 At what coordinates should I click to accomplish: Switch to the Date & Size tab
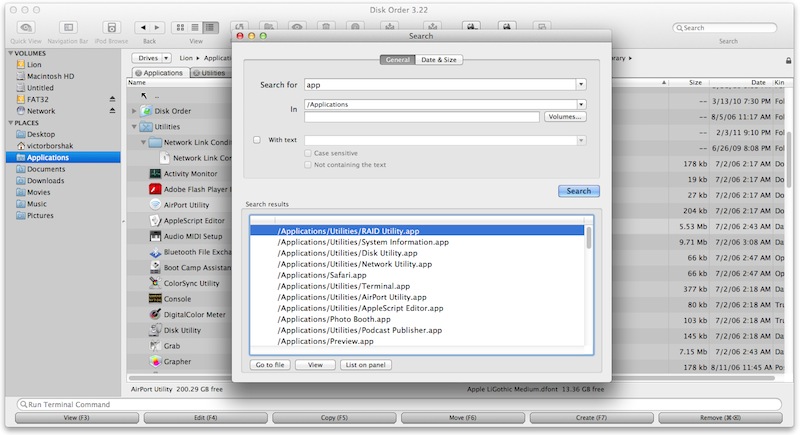[439, 60]
